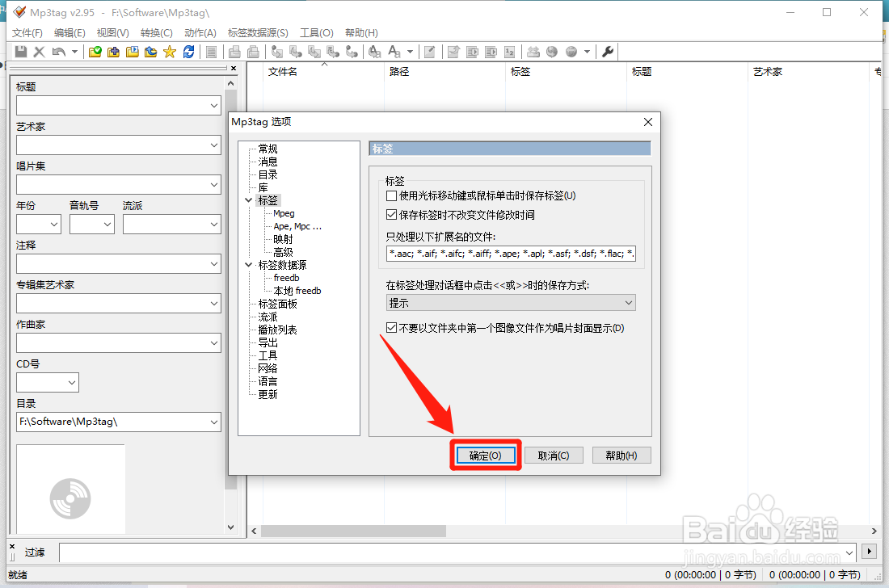This screenshot has width=889, height=588.
Task: Click the file extensions input field
Action: coord(510,254)
